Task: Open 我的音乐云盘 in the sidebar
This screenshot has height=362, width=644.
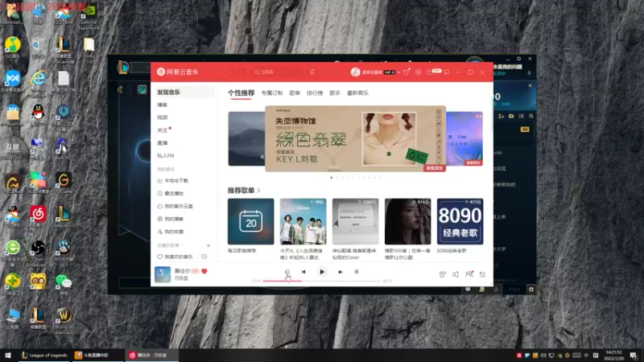Action: click(175, 206)
